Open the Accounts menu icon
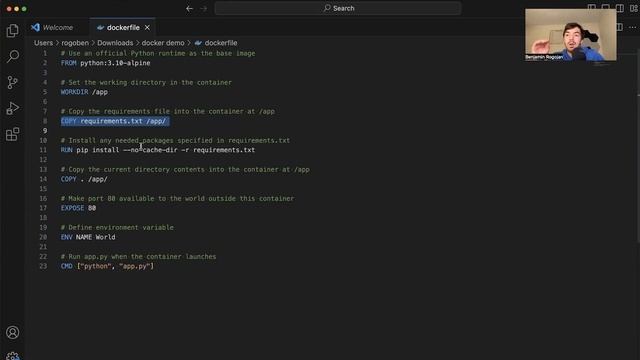The width and height of the screenshot is (640, 360). click(x=13, y=332)
